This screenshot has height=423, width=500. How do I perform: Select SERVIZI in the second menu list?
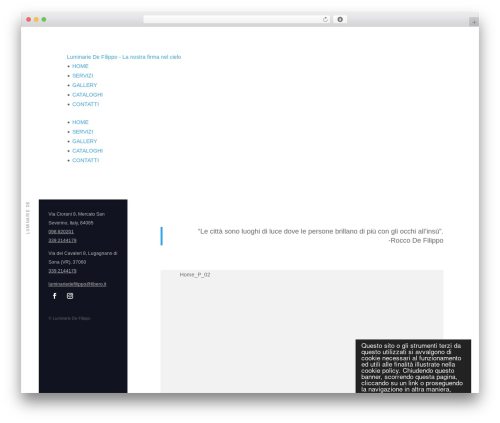tap(83, 132)
